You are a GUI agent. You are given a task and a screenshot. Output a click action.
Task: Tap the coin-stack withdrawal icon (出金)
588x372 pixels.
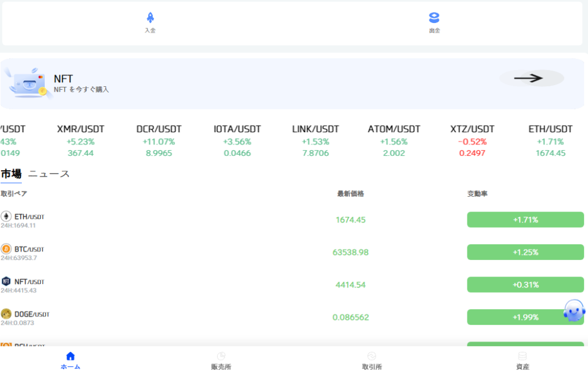click(x=434, y=18)
